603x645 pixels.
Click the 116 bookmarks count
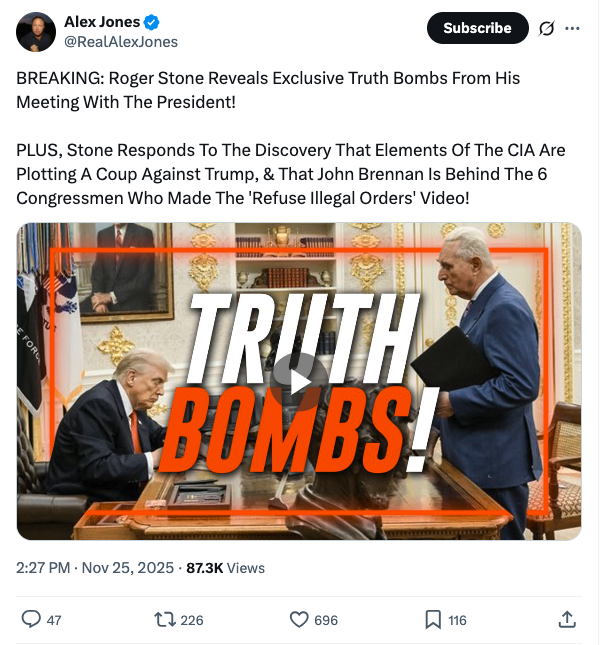(x=457, y=621)
